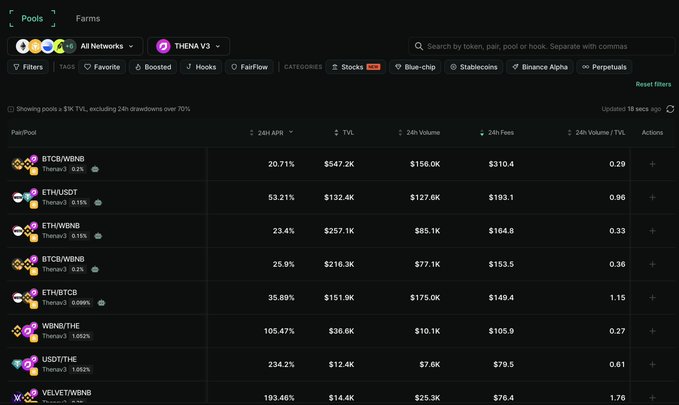Screen dimensions: 679x405
Task: Open the THENA V3 protocol dropdown
Action: coord(188,46)
